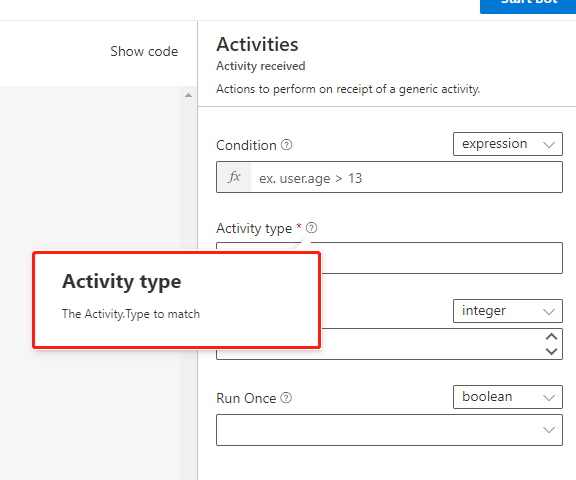Open the Activity type help icon

pyautogui.click(x=312, y=228)
